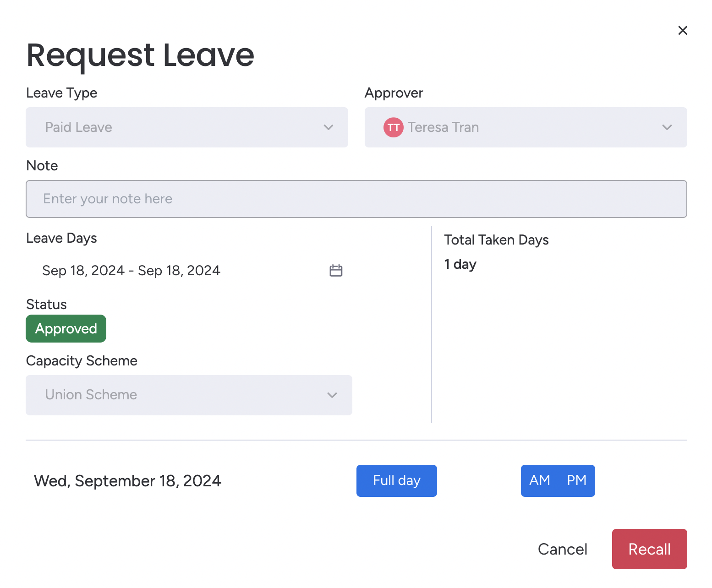The image size is (712, 588).
Task: Expand the Capacity Scheme chevron arrow
Action: click(332, 395)
